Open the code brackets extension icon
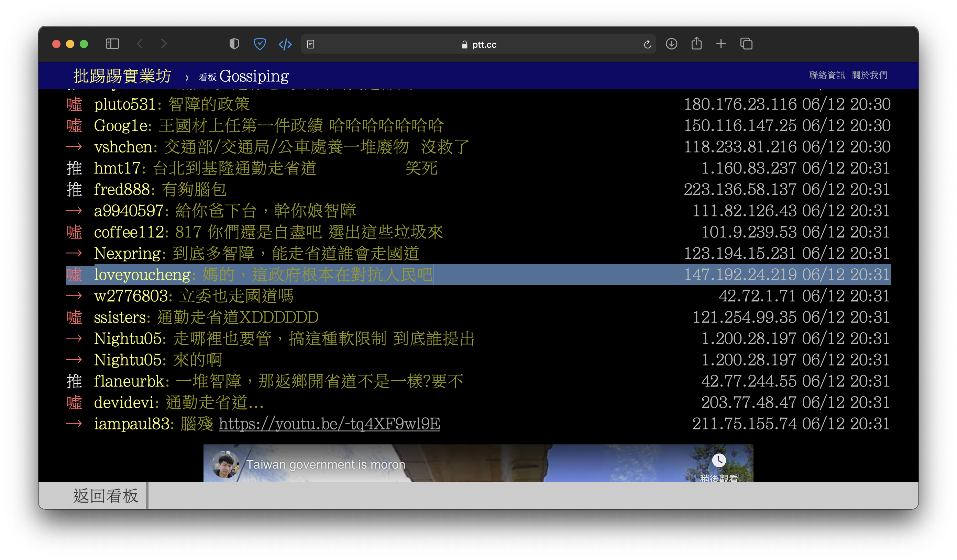 coord(285,44)
